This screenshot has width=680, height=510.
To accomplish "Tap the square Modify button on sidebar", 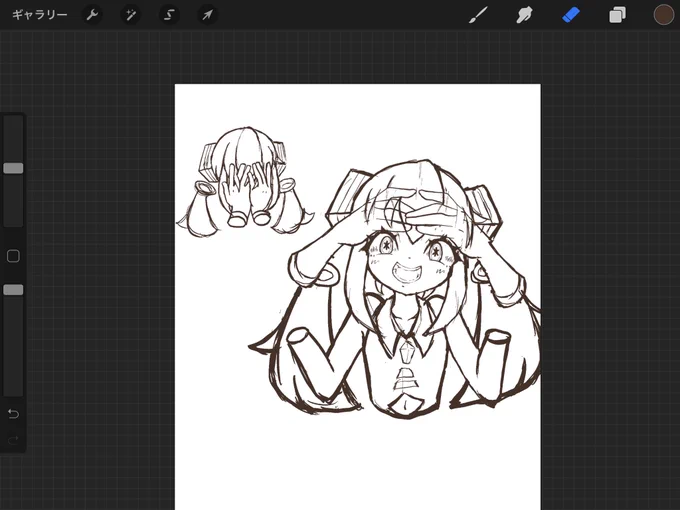I will pos(13,256).
